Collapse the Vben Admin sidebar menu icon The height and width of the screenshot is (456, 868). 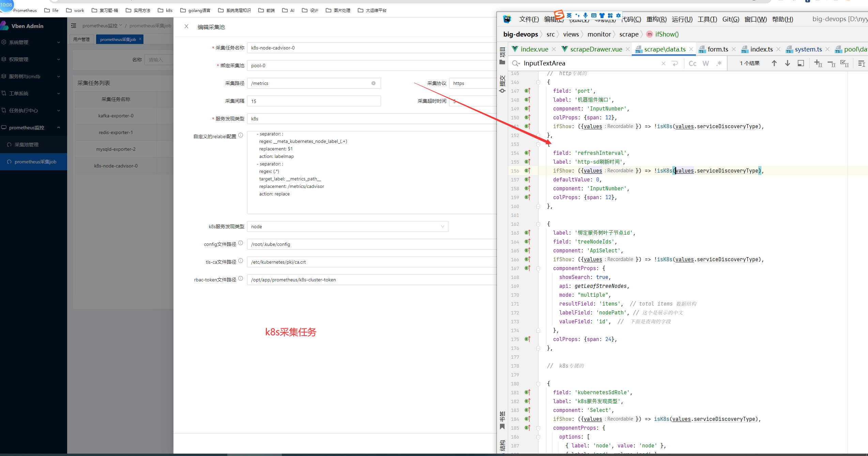pyautogui.click(x=74, y=26)
